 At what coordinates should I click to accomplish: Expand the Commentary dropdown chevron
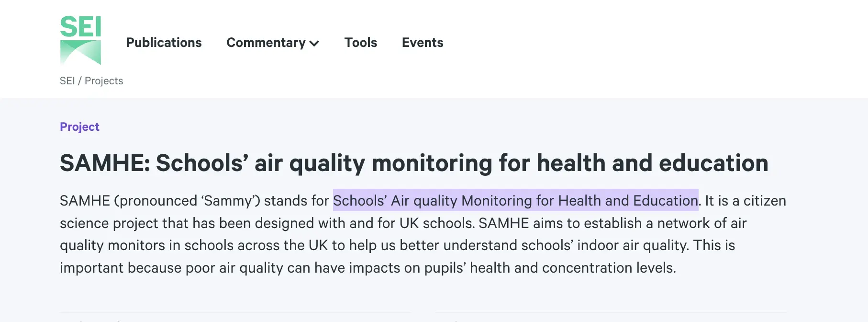click(314, 44)
